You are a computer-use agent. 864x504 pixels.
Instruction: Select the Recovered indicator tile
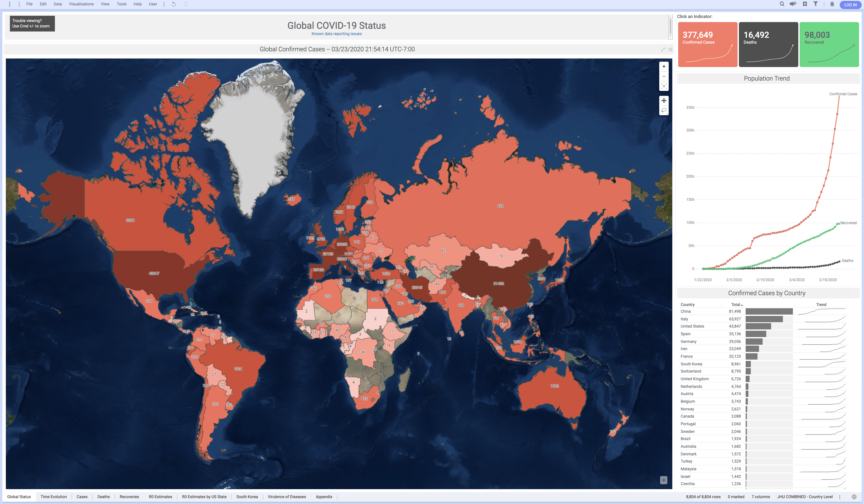click(x=829, y=44)
